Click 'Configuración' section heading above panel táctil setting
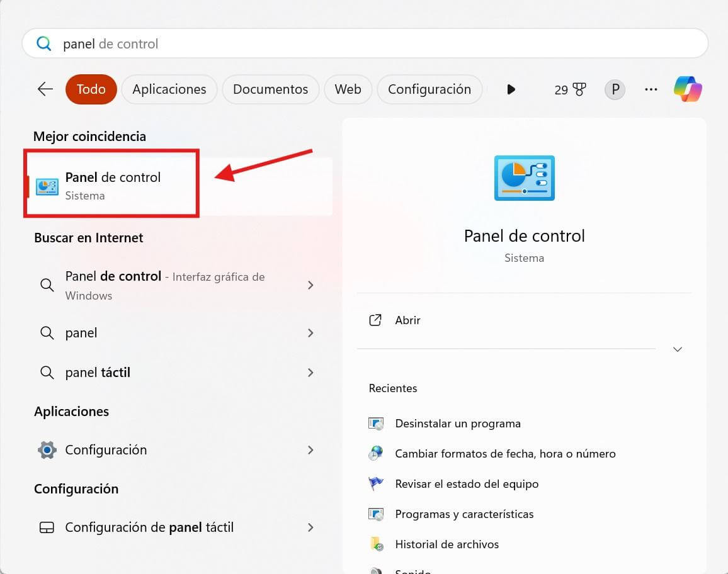Screen dimensions: 728x574 tap(76, 489)
